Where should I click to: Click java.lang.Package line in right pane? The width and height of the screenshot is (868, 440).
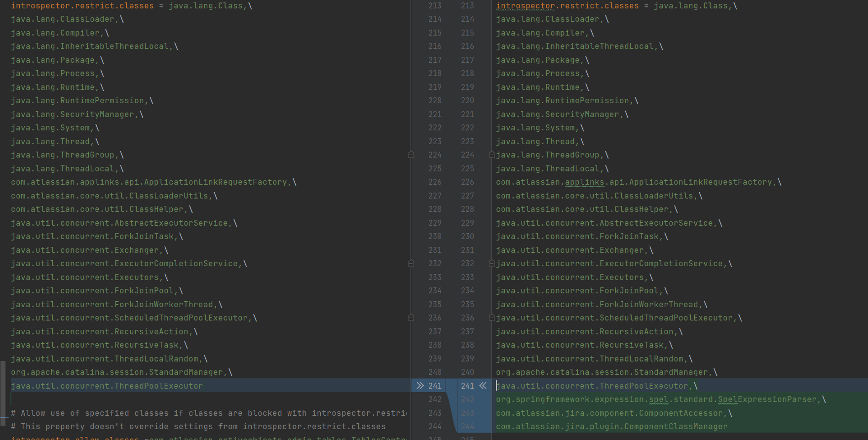point(542,60)
